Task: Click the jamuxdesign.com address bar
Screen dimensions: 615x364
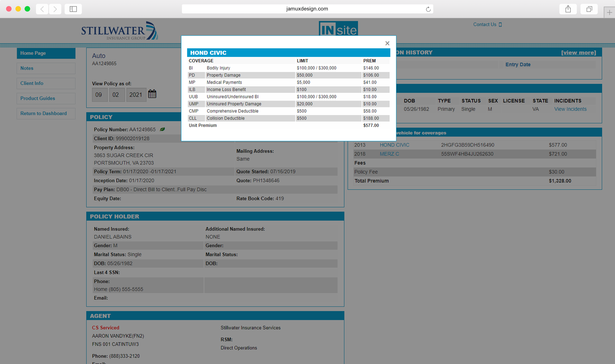Action: click(x=307, y=9)
